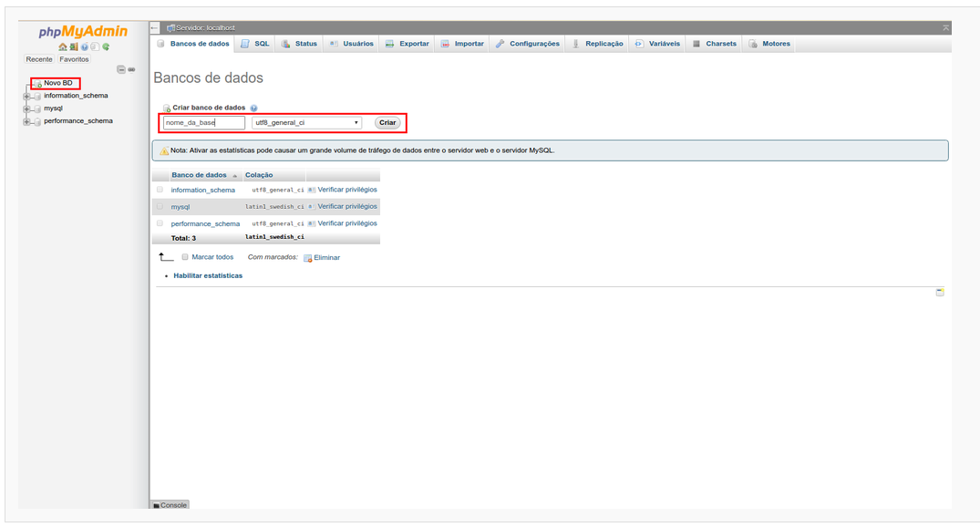Open the utf8_general_ci collation dropdown
The width and height of the screenshot is (980, 527).
click(306, 122)
